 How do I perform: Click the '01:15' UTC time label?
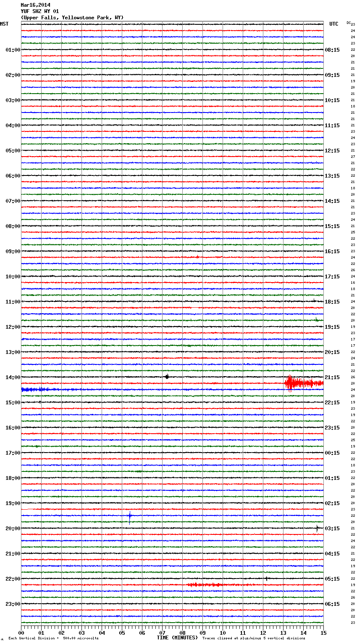pos(332,478)
